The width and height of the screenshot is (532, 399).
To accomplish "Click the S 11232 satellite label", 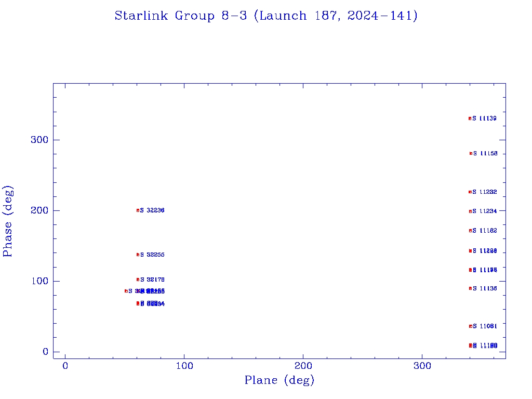I will tap(485, 192).
